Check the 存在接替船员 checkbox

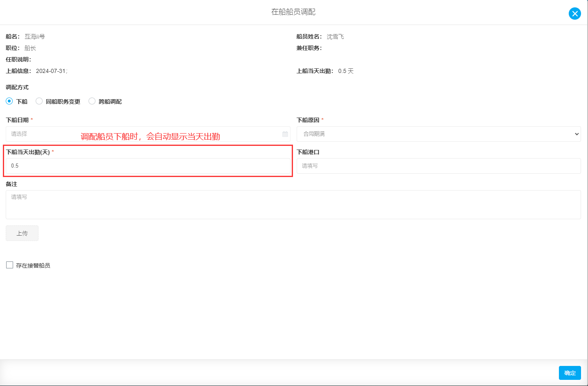click(x=10, y=265)
